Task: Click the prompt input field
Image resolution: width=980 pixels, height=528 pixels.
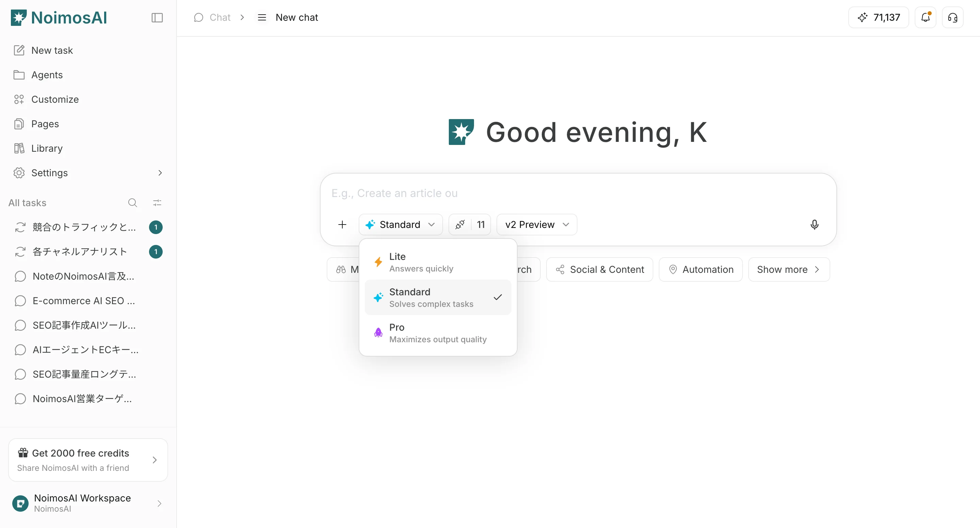Action: click(578, 193)
